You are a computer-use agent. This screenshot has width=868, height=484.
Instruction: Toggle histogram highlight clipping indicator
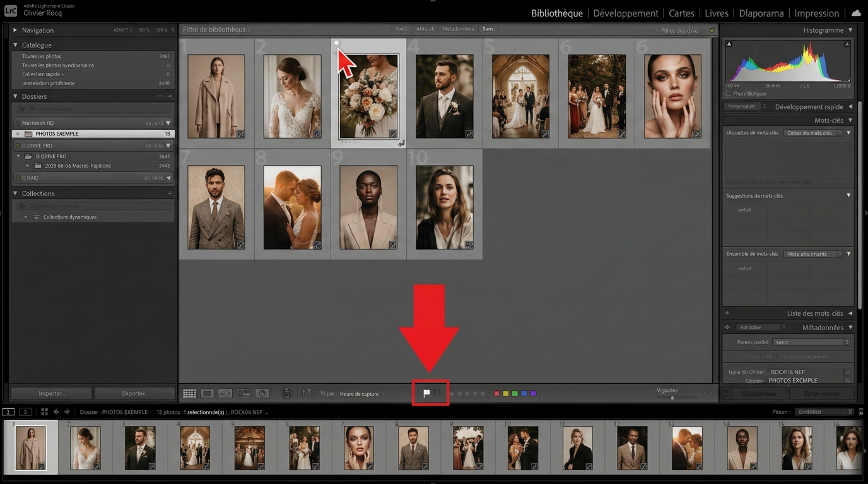(x=847, y=44)
